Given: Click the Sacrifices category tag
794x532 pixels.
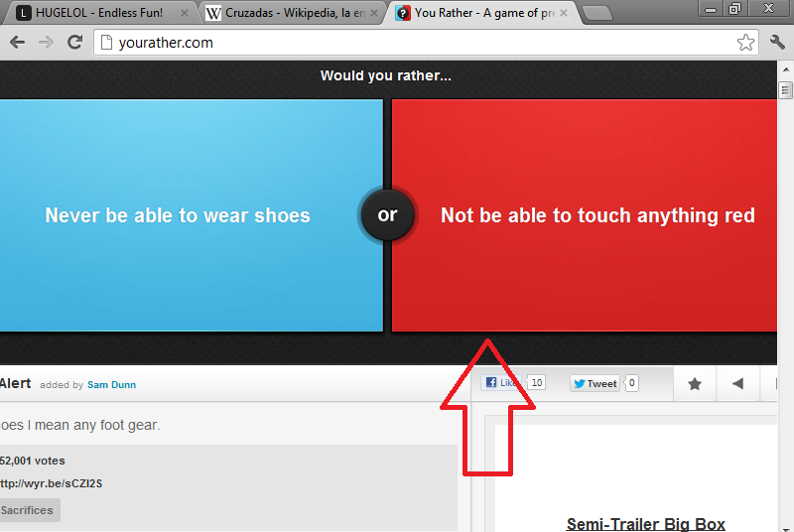Looking at the screenshot, I should coord(28,510).
